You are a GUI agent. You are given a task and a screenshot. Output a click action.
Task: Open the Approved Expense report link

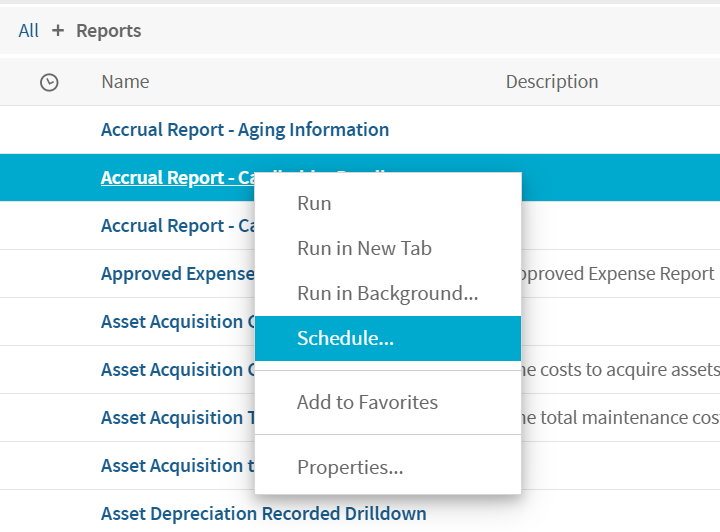click(x=176, y=274)
